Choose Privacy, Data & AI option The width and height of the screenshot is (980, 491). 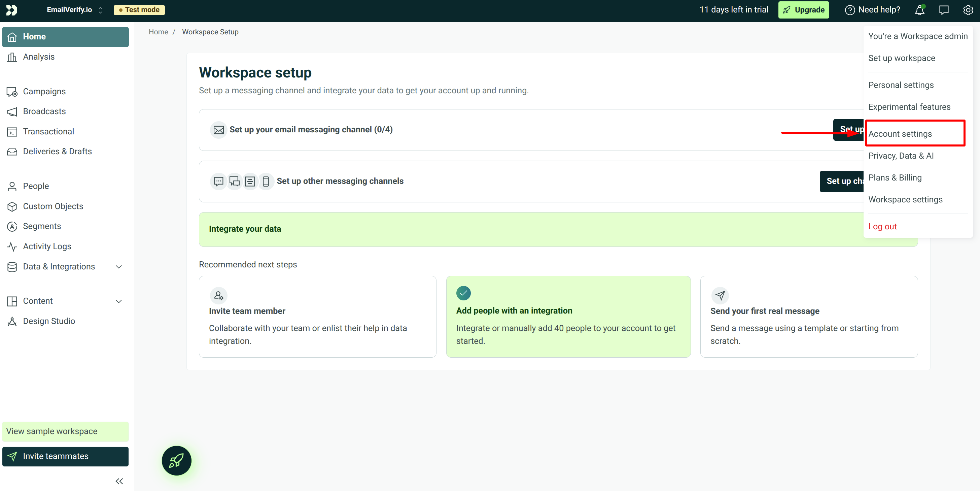click(x=901, y=156)
